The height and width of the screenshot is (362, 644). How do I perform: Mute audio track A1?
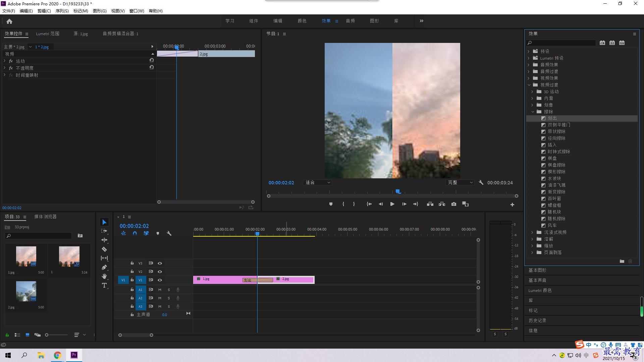pos(160,290)
